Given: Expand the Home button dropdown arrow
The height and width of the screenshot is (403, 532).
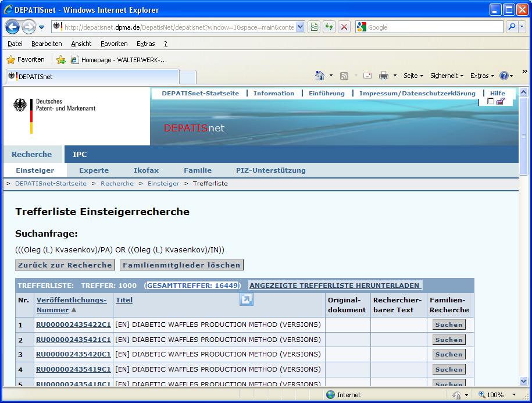Looking at the screenshot, I should 331,76.
